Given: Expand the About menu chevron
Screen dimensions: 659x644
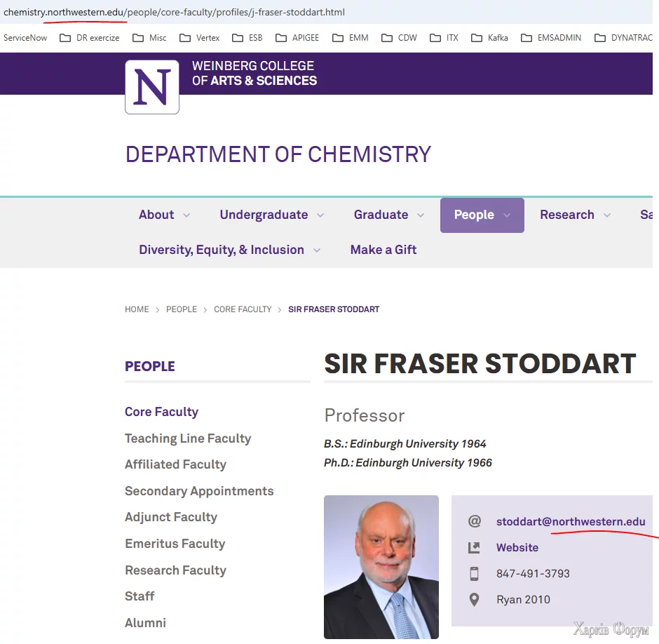Looking at the screenshot, I should pos(186,215).
